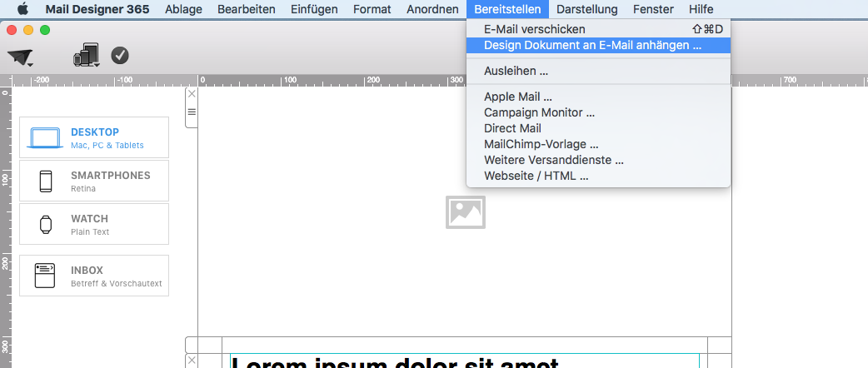Click the smartphone icon in the sidebar
868x368 pixels.
[46, 181]
